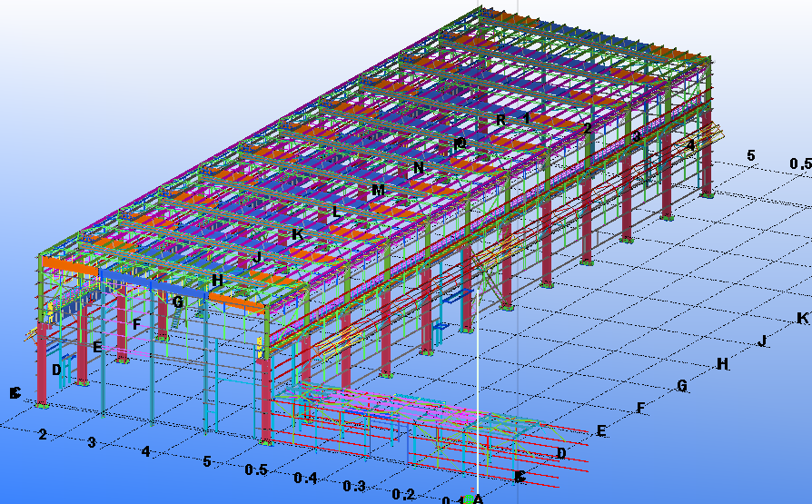Click grid label 0.4

tap(305, 478)
